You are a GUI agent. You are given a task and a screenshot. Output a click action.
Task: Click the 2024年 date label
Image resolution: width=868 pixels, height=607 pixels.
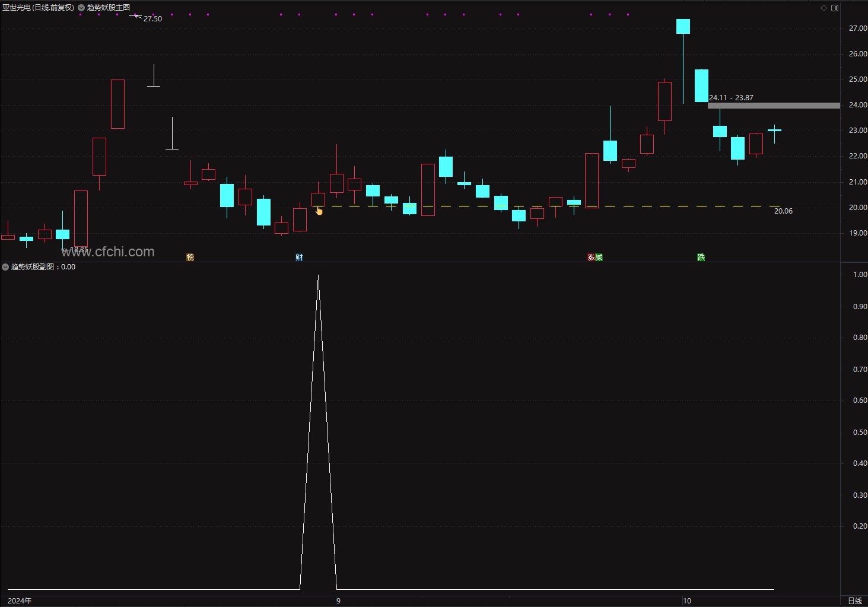(20, 601)
